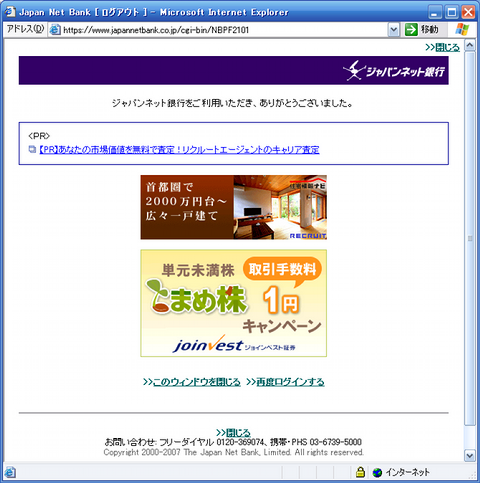The width and height of the screenshot is (481, 484).
Task: Click the address URL field
Action: click(x=219, y=30)
